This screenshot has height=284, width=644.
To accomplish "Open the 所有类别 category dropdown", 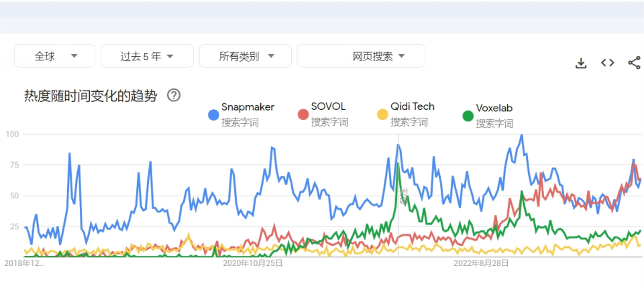I will pyautogui.click(x=246, y=56).
